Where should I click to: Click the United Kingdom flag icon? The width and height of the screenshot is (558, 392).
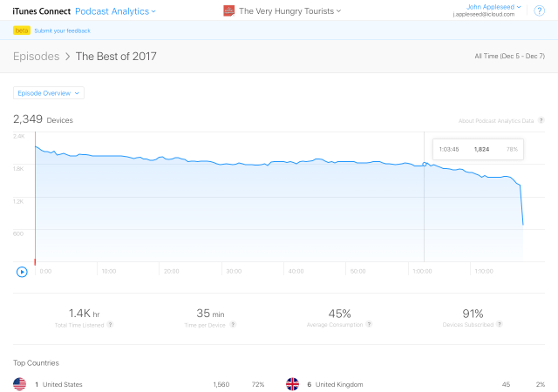293,384
